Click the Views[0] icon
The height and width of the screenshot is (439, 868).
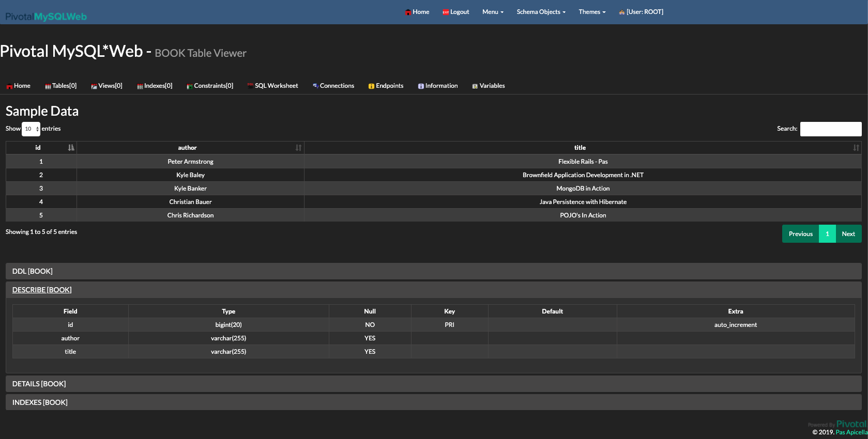(94, 86)
